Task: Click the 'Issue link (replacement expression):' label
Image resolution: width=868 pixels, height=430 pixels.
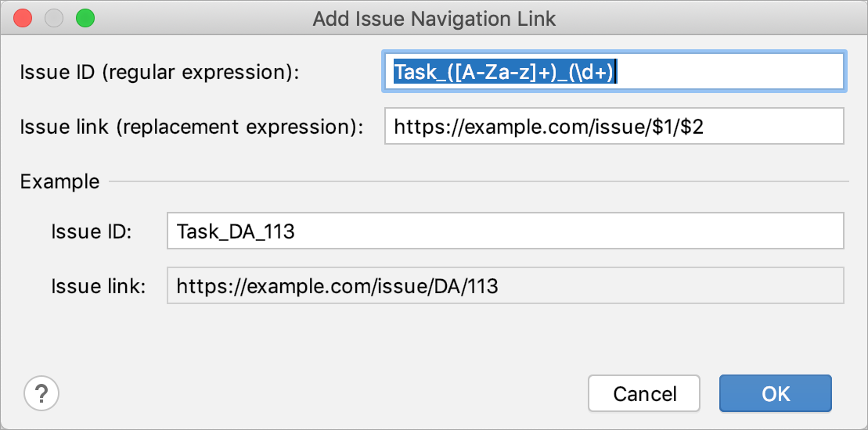Action: pos(192,127)
